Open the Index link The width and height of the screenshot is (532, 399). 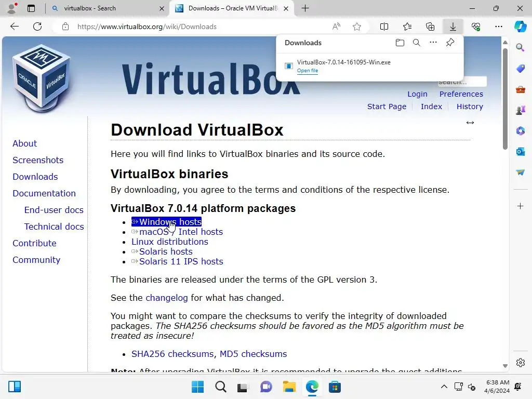[x=431, y=107]
